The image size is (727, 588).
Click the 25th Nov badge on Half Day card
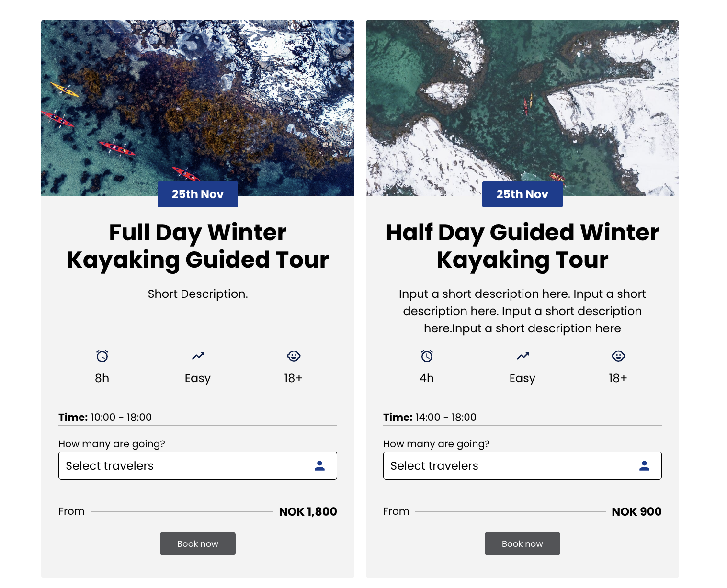(523, 194)
